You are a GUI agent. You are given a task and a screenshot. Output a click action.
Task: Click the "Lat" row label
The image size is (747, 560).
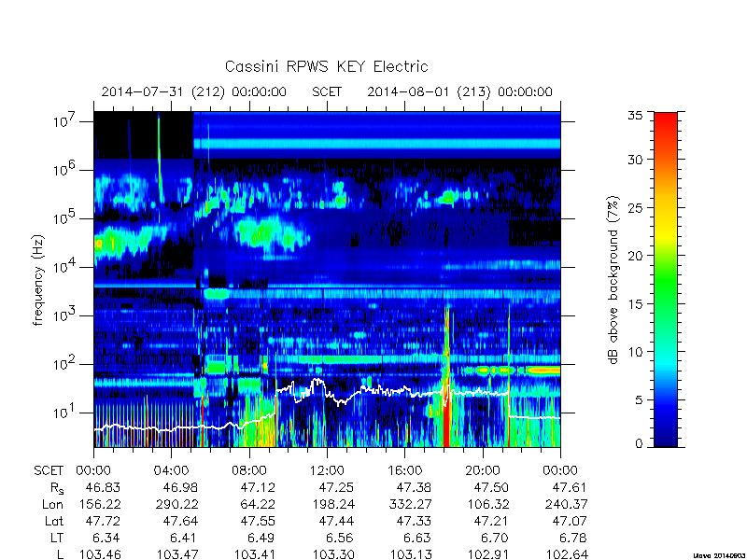54,521
